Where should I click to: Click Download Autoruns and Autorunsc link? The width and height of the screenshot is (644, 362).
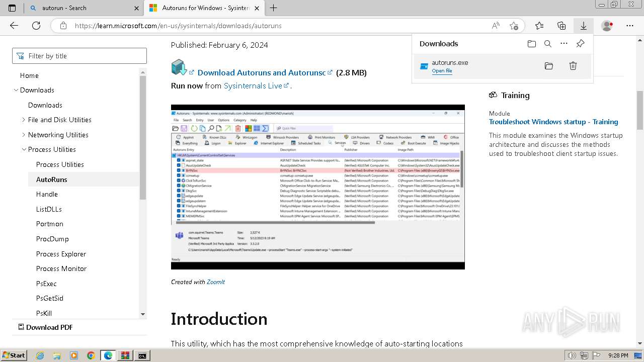point(262,72)
